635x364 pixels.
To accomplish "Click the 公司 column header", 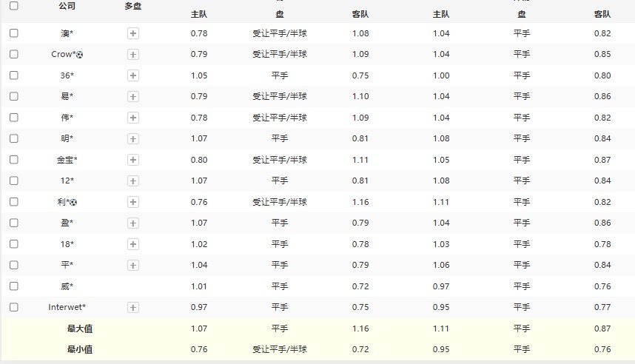I will point(67,6).
